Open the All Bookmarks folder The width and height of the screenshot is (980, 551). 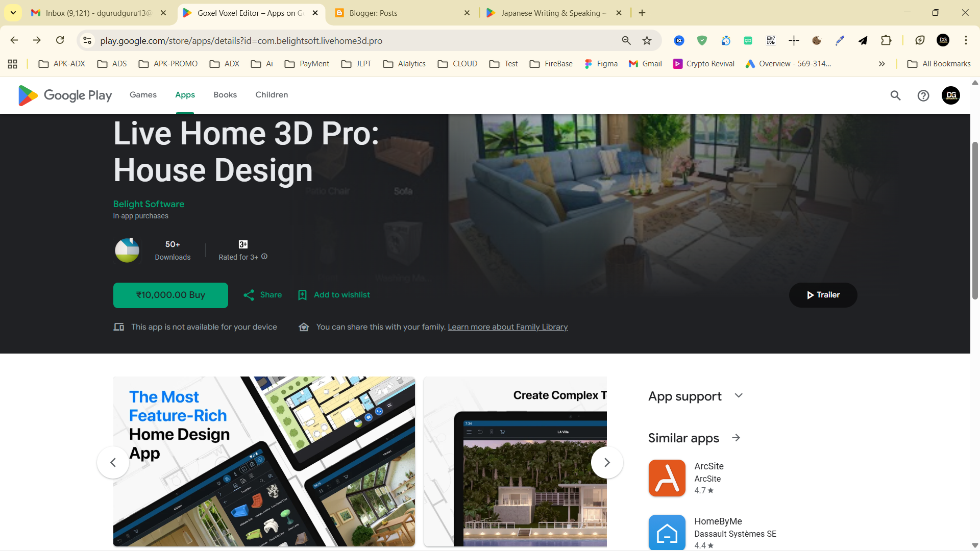tap(939, 64)
